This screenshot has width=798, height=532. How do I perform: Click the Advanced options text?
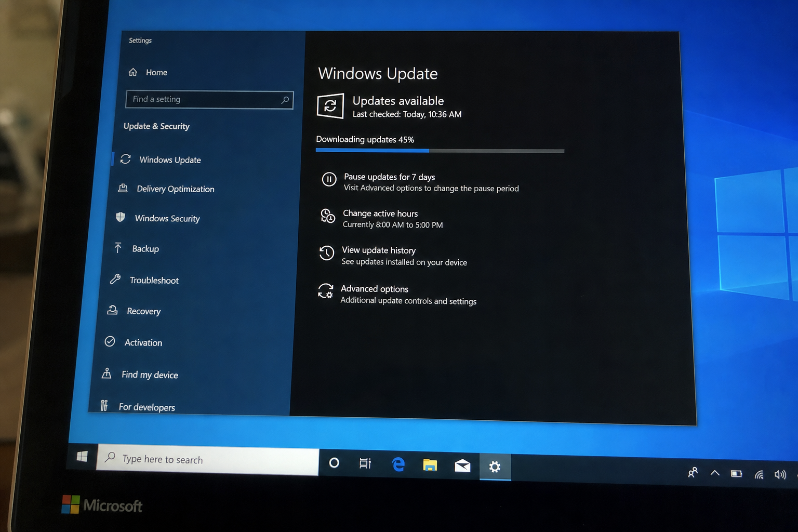pyautogui.click(x=375, y=289)
